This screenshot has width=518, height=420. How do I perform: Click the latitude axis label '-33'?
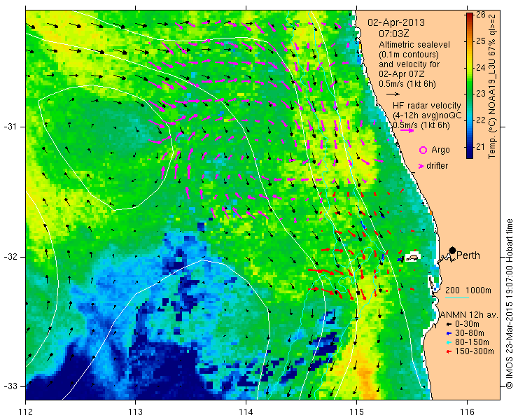[10, 386]
